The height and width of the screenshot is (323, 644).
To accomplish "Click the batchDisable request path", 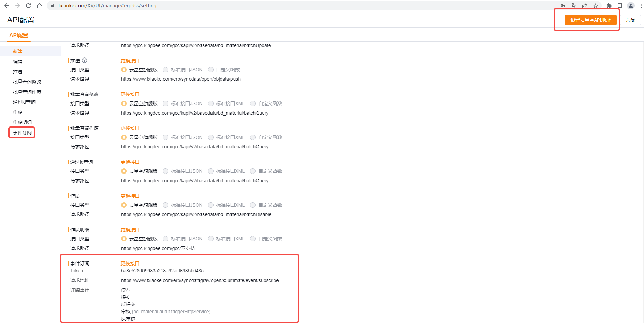I will click(196, 214).
